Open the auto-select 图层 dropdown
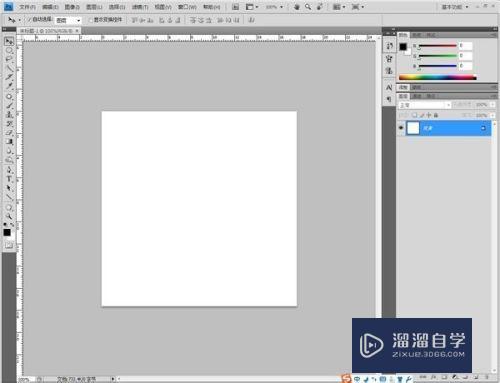This screenshot has height=383, width=500. [x=68, y=20]
